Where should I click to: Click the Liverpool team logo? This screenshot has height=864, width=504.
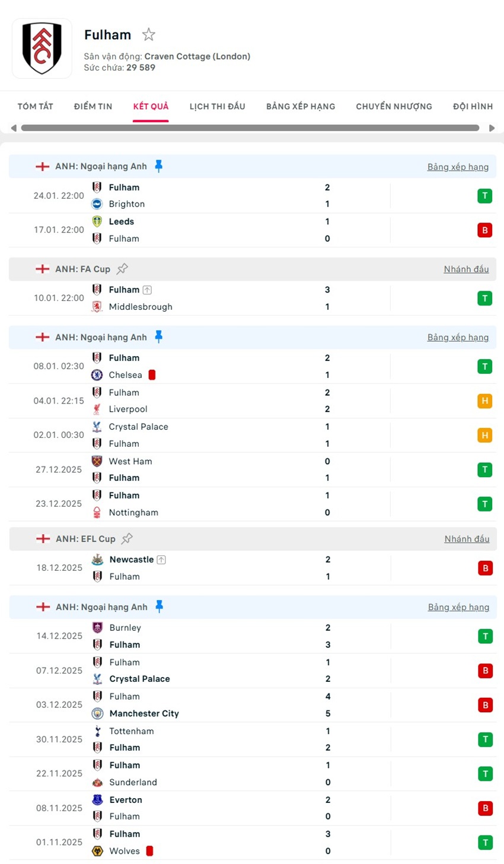click(97, 409)
